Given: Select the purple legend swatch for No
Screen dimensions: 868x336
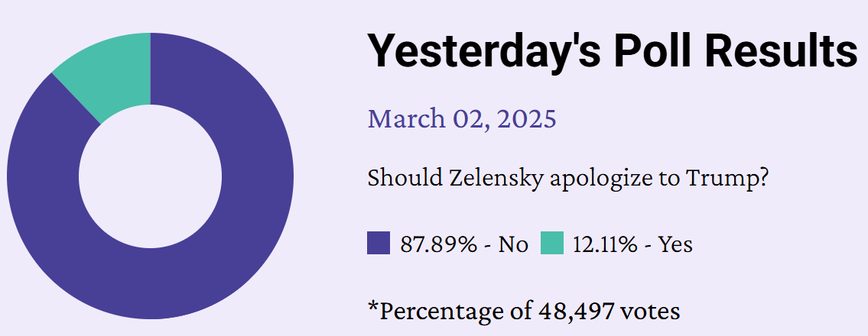Looking at the screenshot, I should pos(379,243).
